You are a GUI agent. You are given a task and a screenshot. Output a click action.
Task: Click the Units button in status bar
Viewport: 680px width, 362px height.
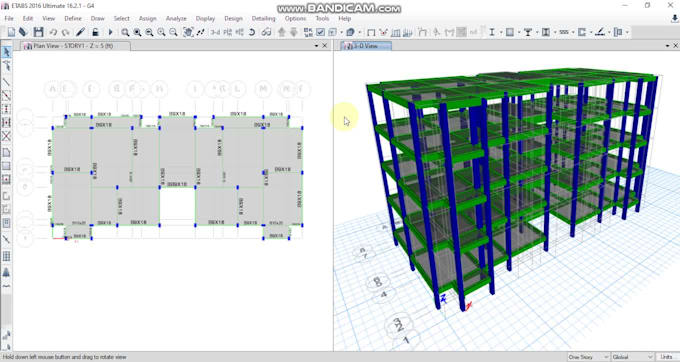[667, 357]
